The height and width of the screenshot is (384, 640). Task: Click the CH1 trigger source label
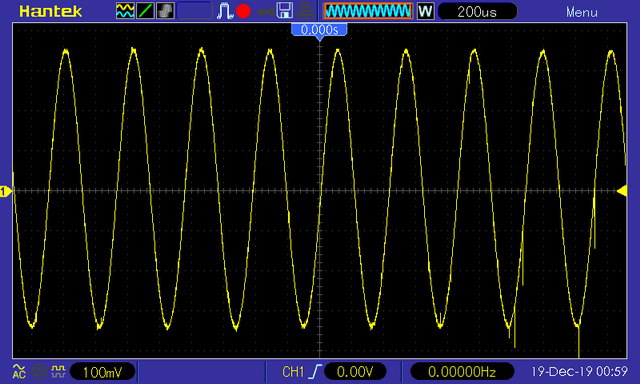pyautogui.click(x=293, y=372)
